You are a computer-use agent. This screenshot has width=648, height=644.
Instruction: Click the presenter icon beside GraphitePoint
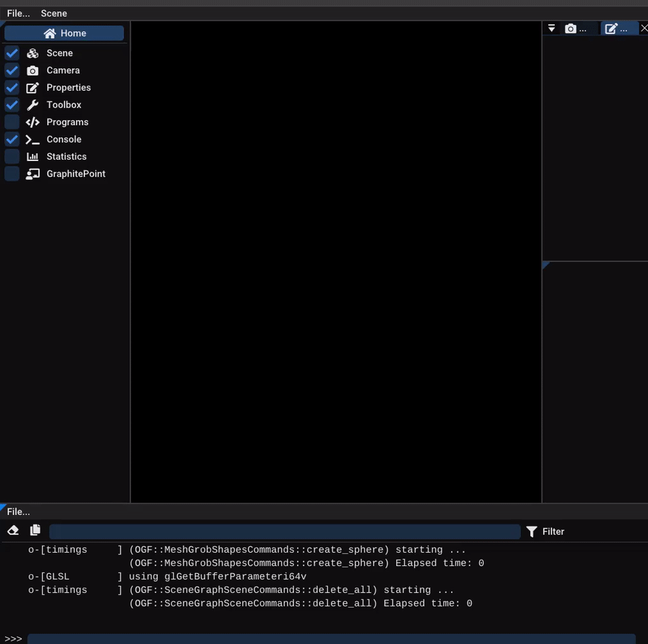[x=33, y=174]
